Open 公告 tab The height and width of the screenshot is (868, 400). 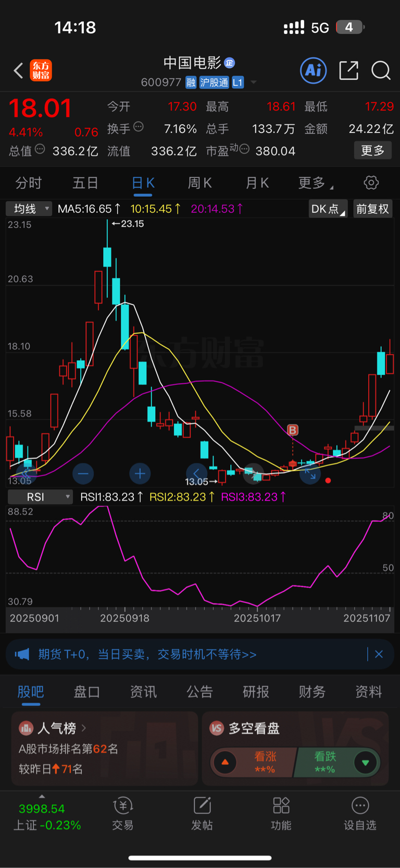(x=200, y=692)
